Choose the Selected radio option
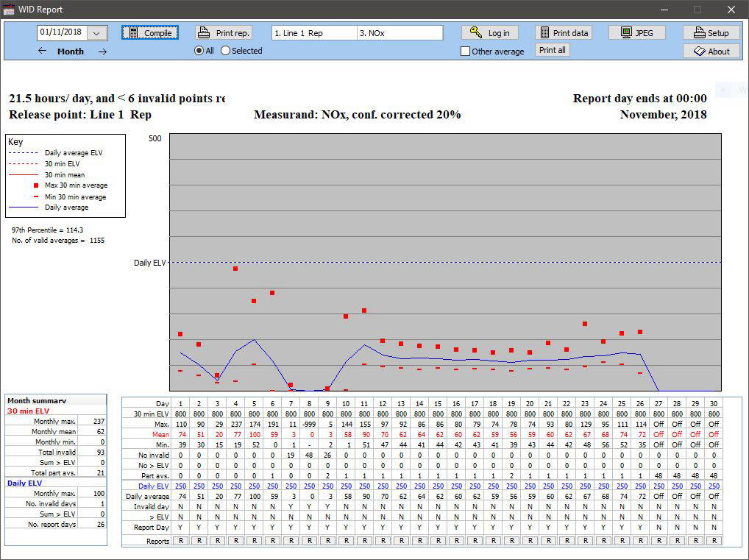The height and width of the screenshot is (560, 749). [x=225, y=51]
